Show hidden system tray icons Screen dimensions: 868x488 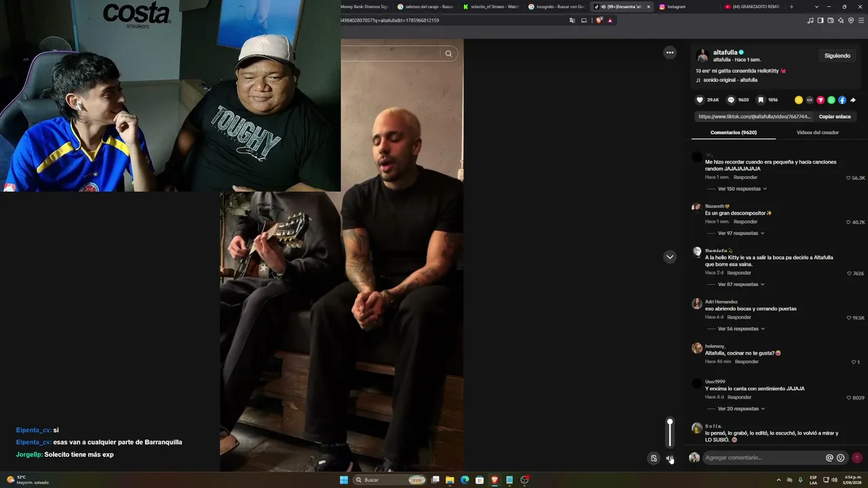778,480
